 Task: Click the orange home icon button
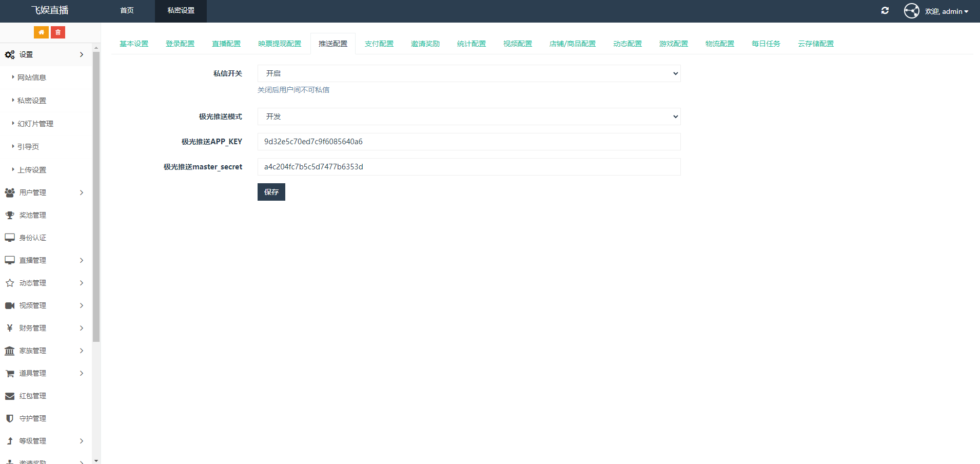[41, 32]
